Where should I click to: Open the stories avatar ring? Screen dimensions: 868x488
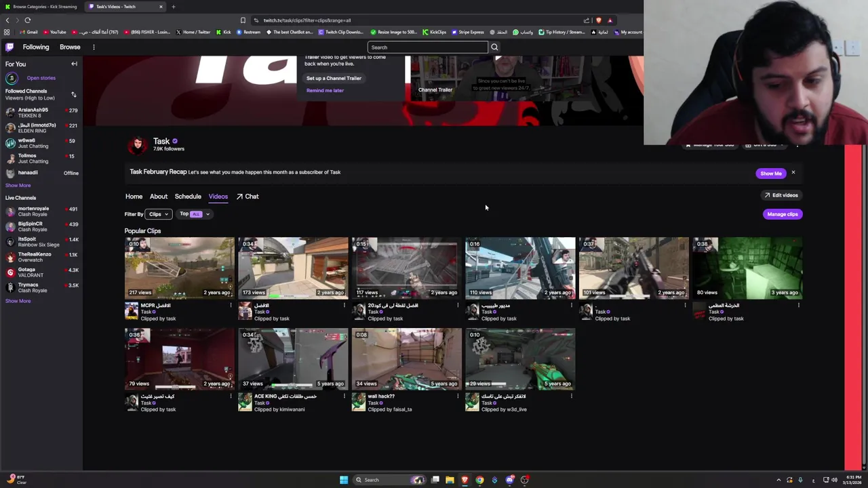[x=11, y=78]
